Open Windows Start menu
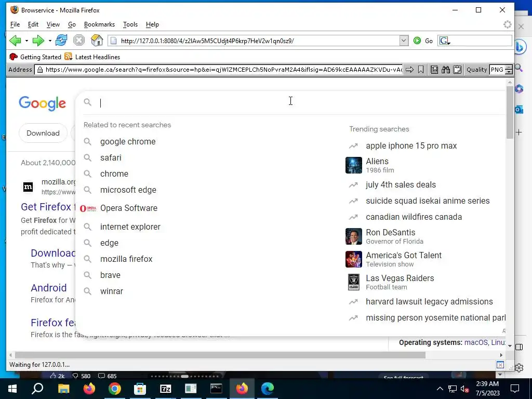This screenshot has height=399, width=532. coord(12,389)
